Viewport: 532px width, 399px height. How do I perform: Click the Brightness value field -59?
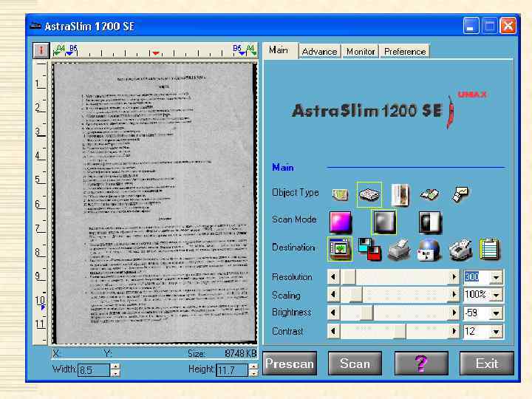point(477,313)
